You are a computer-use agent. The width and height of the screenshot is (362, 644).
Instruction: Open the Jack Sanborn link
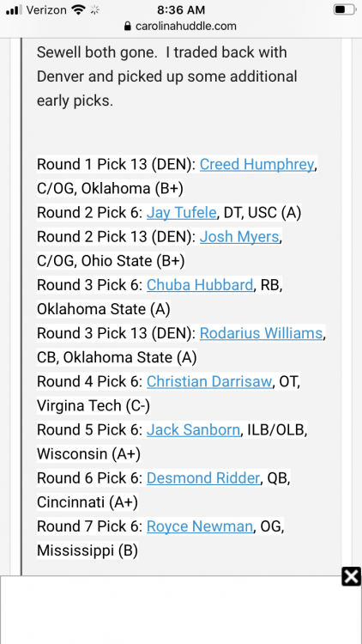pos(193,430)
